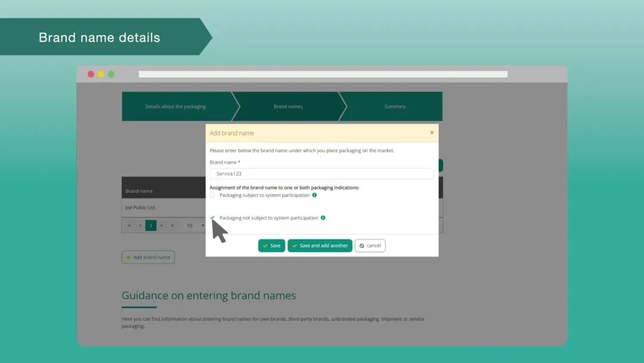Close the Add brand name dialog

432,133
